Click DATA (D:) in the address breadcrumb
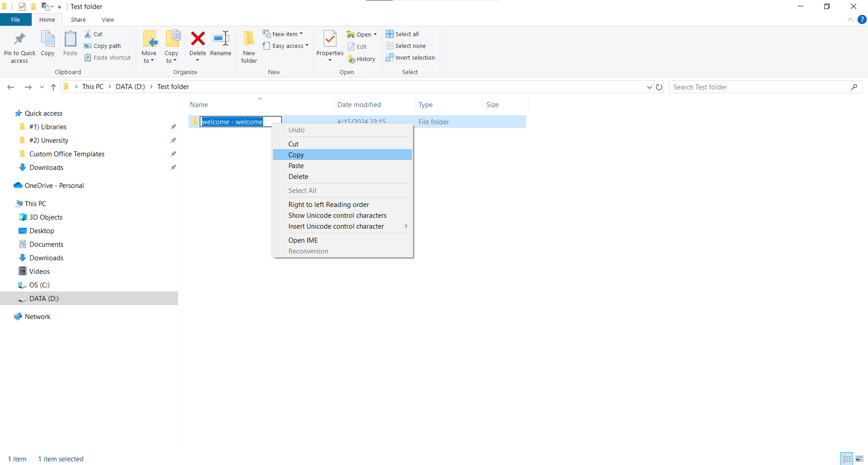The height and width of the screenshot is (465, 868). pos(130,86)
